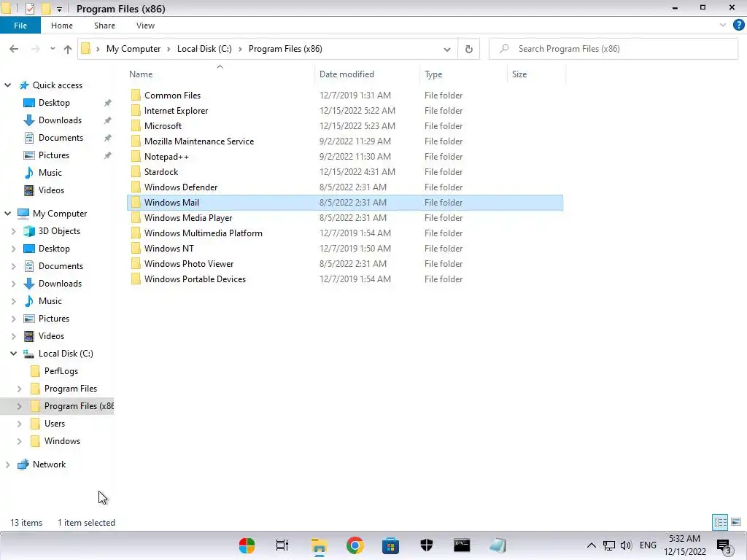Image resolution: width=747 pixels, height=560 pixels.
Task: Switch to Details view in status bar
Action: (x=720, y=522)
